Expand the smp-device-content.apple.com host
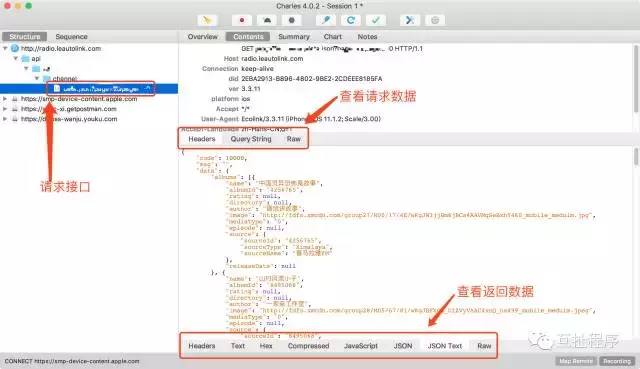This screenshot has height=369, width=640. (5, 99)
